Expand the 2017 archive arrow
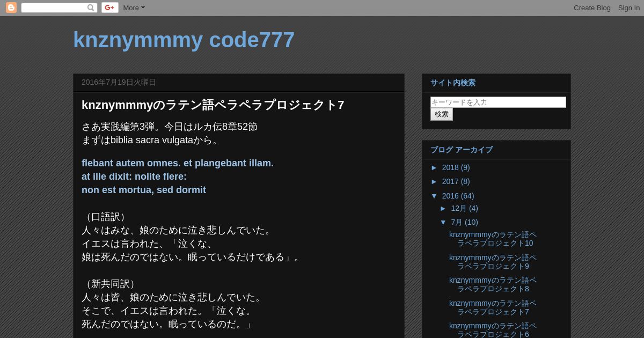 (x=435, y=181)
